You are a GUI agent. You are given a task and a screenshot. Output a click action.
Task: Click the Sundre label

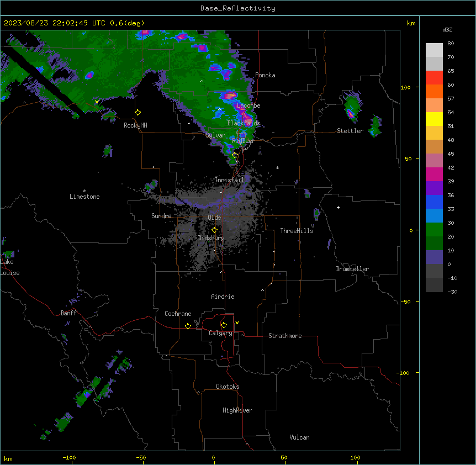coord(161,216)
